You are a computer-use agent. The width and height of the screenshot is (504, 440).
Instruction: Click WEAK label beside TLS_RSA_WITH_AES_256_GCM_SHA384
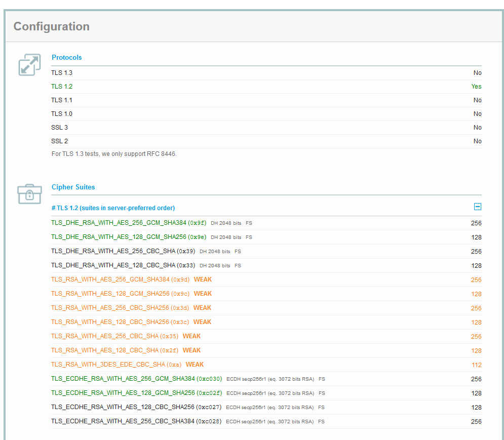[203, 279]
